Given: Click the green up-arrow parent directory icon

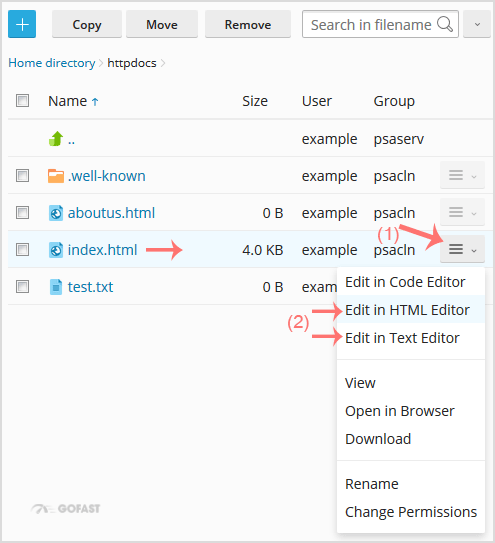Looking at the screenshot, I should [x=56, y=139].
